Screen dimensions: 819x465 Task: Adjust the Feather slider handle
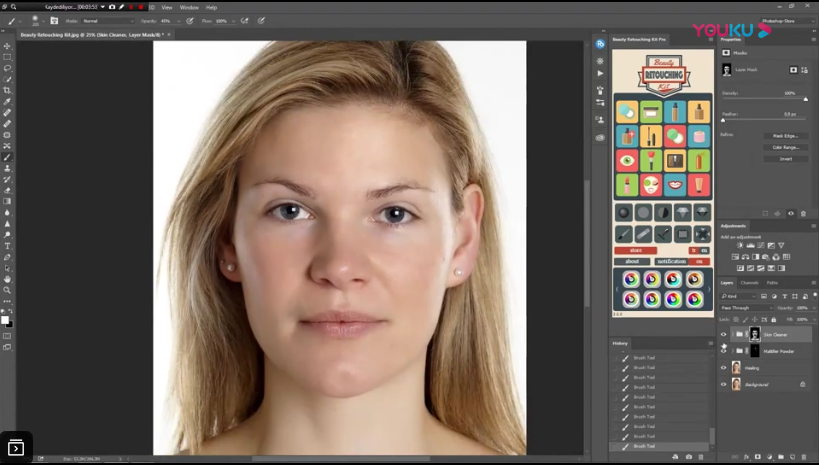point(723,120)
